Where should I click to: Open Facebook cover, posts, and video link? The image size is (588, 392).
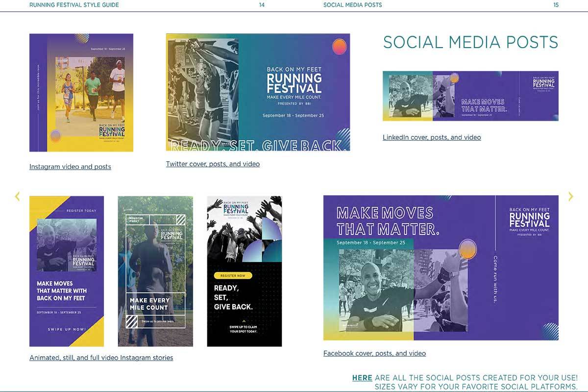(x=374, y=353)
